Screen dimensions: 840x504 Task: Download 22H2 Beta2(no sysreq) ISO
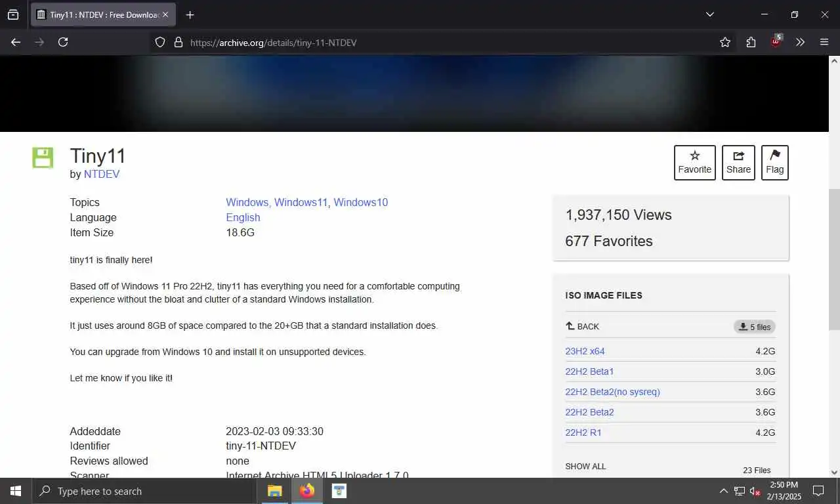tap(612, 392)
